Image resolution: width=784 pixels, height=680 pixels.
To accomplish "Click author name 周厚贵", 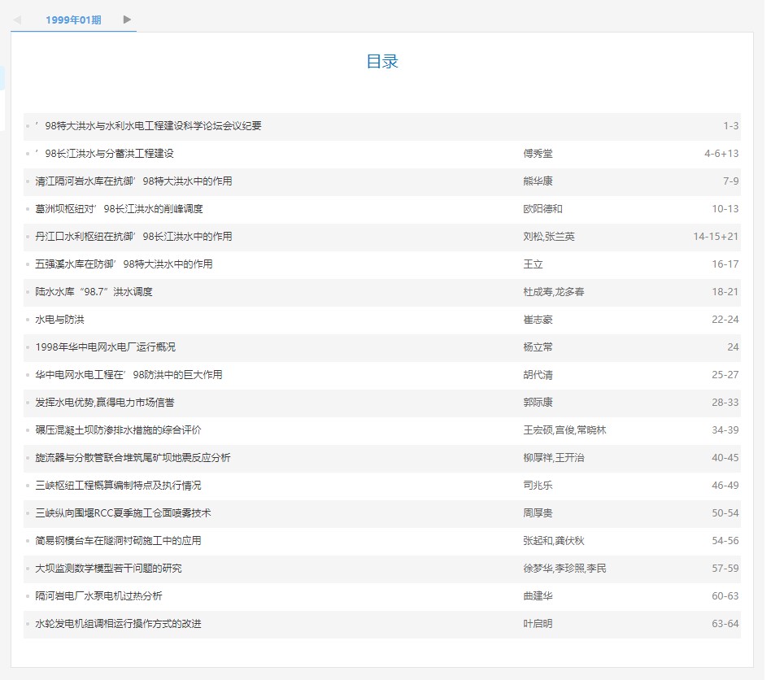I will click(x=538, y=513).
